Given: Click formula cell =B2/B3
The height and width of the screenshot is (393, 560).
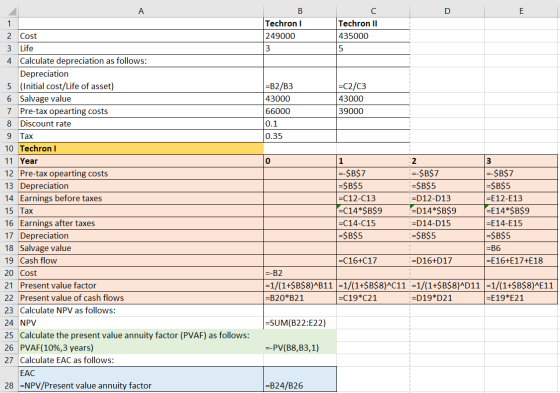Looking at the screenshot, I should click(300, 80).
